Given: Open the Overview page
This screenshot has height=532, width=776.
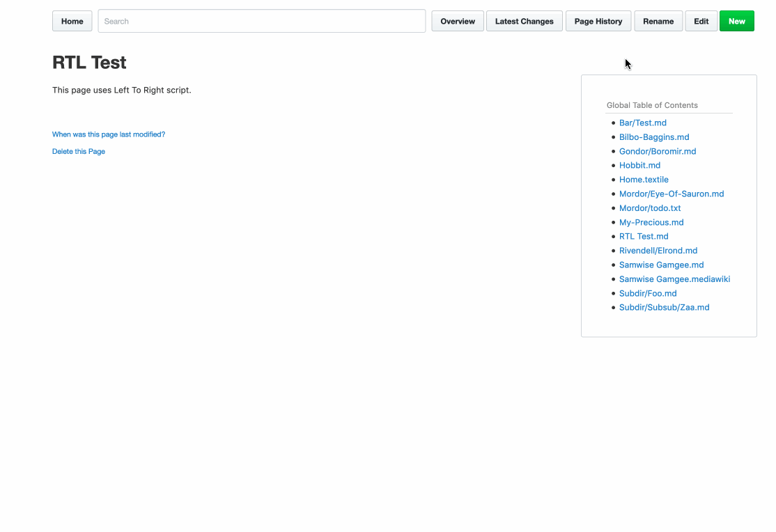Looking at the screenshot, I should coord(458,21).
